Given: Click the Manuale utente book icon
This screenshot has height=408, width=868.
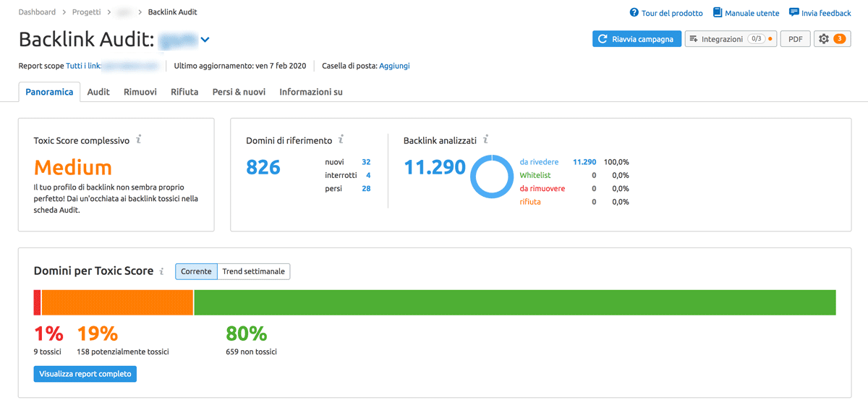Looking at the screenshot, I should pos(718,13).
